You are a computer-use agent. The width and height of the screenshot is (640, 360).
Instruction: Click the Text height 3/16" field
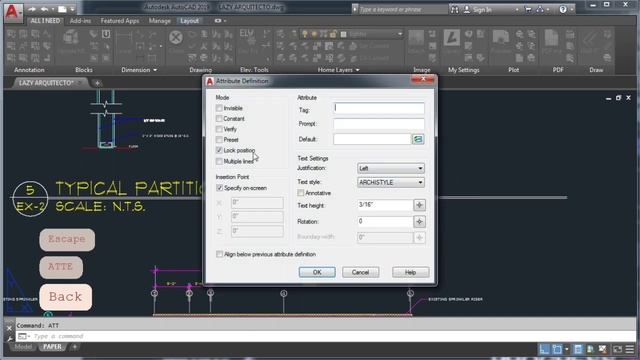point(385,205)
